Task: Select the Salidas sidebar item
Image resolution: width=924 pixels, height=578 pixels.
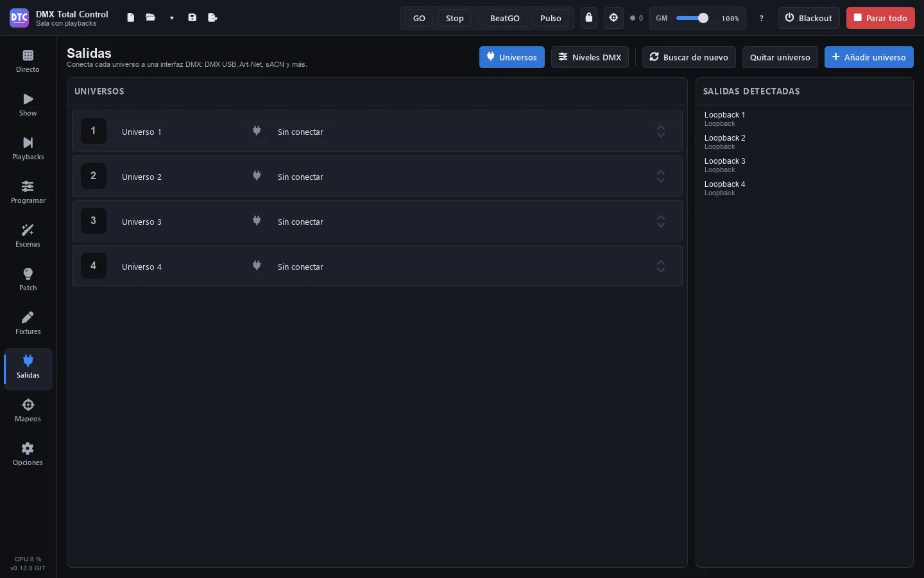Action: pyautogui.click(x=28, y=369)
